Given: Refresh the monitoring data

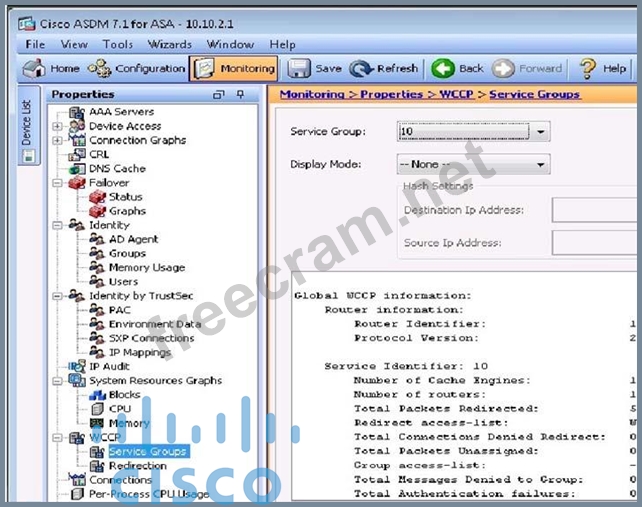Looking at the screenshot, I should pyautogui.click(x=361, y=68).
